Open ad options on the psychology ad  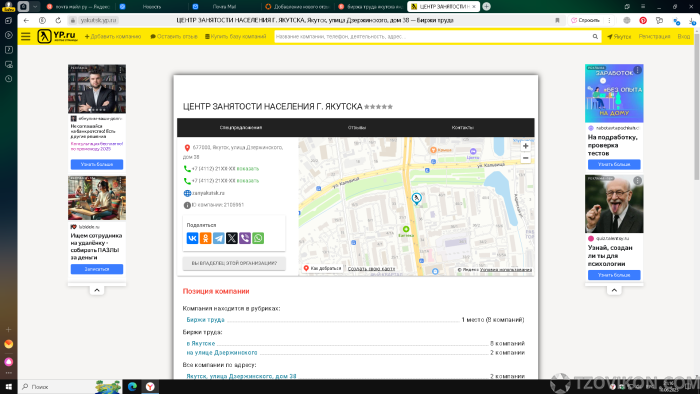pyautogui.click(x=638, y=181)
